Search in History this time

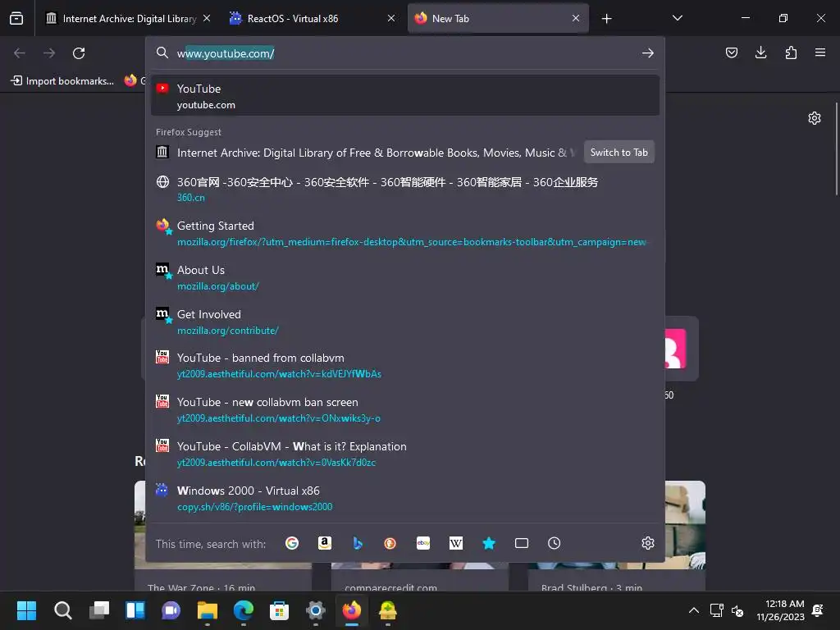pos(554,543)
